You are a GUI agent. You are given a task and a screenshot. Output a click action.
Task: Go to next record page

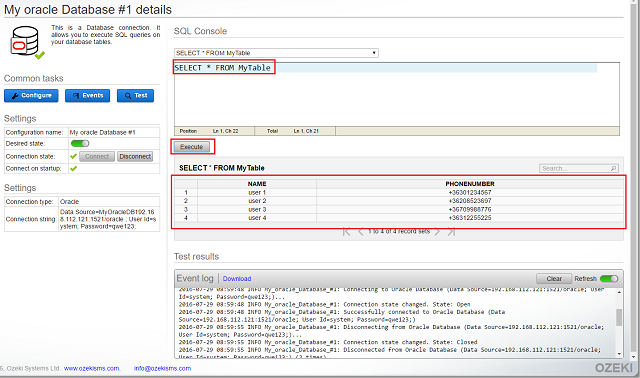pyautogui.click(x=437, y=232)
